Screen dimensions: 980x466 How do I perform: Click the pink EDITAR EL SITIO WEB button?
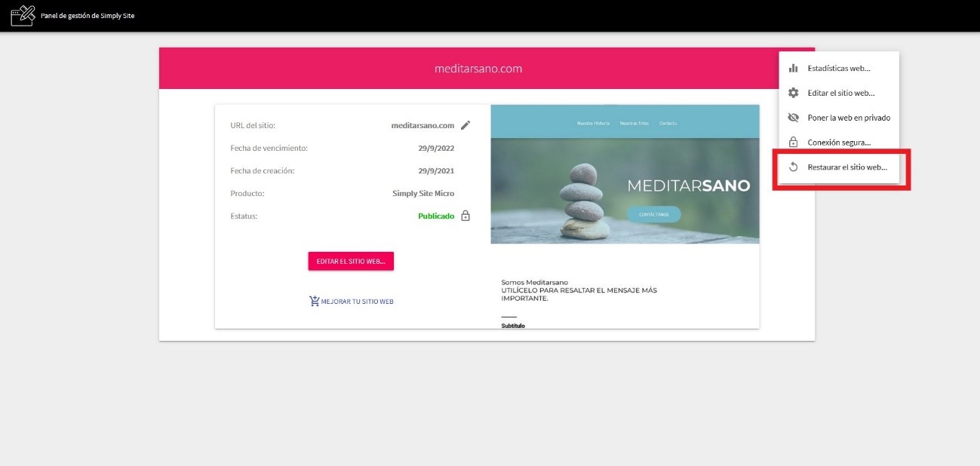[351, 261]
